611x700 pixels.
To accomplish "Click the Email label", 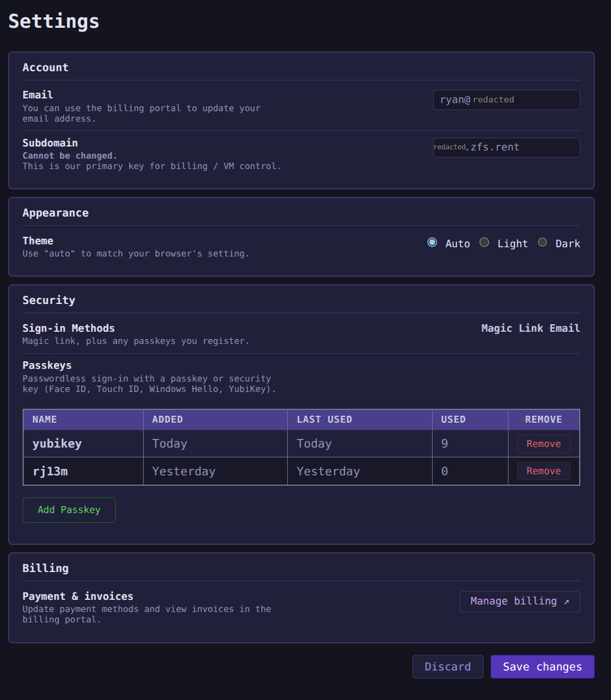I will 38,95.
